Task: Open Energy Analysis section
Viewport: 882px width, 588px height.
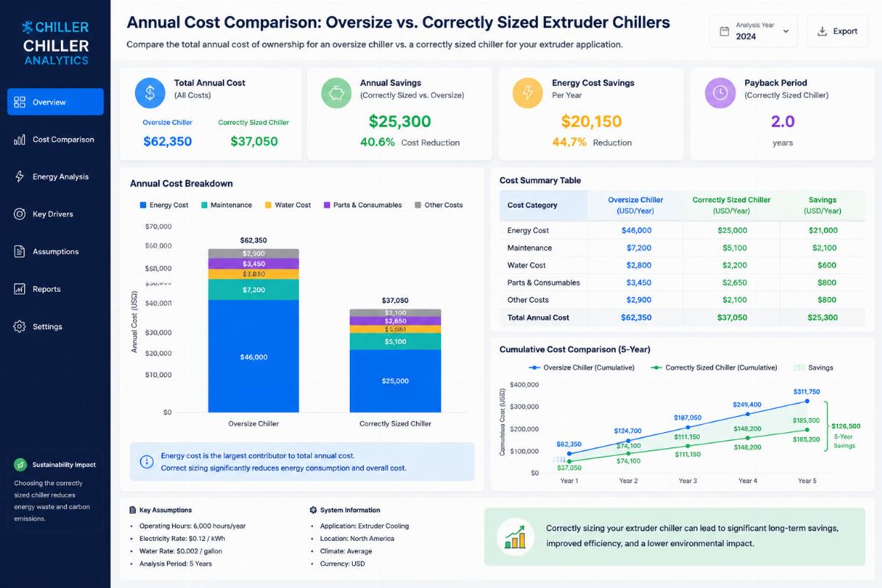Action: 55,177
